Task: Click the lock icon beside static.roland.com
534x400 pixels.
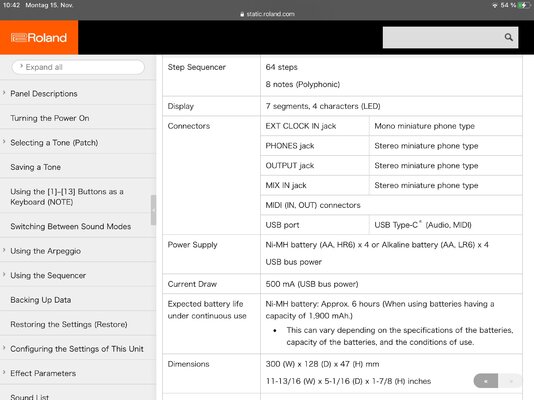Action: click(x=242, y=14)
